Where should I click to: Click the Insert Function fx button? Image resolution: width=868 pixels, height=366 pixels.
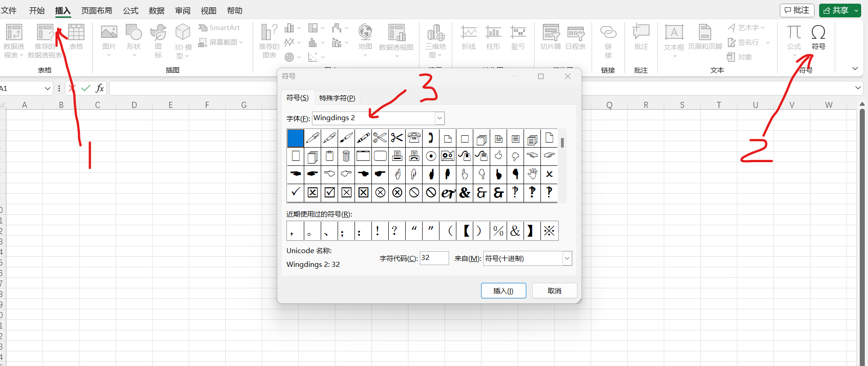(100, 88)
